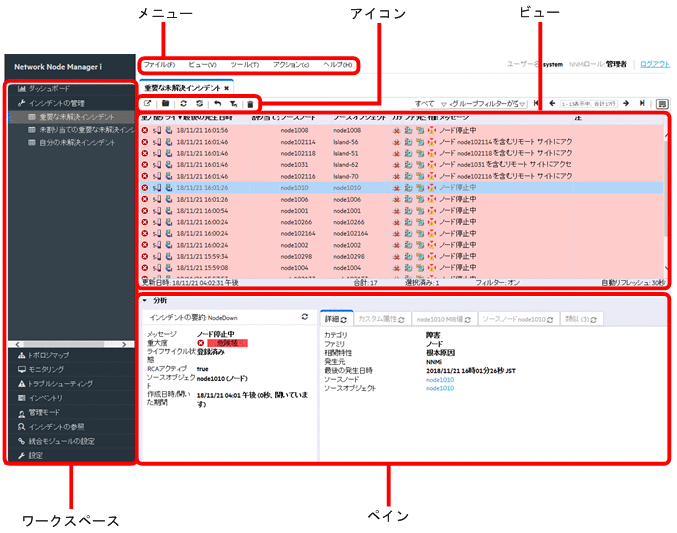
Task: Switch to the ソースノード node1010 tab
Action: click(518, 319)
